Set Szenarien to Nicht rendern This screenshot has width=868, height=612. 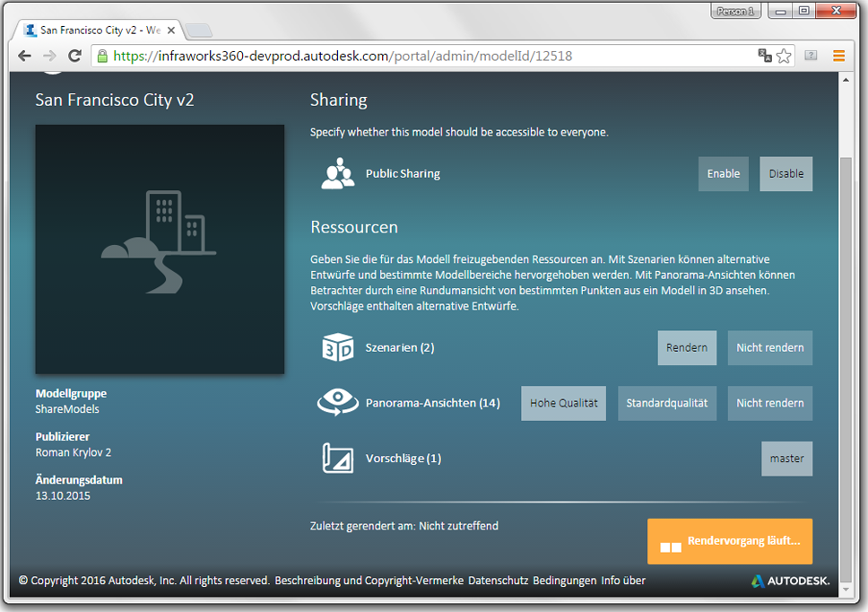click(x=770, y=348)
